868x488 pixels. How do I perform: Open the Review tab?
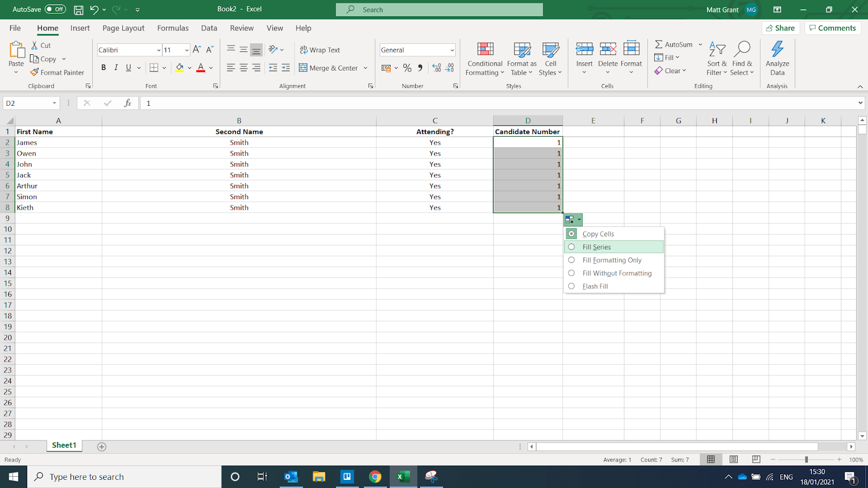241,28
